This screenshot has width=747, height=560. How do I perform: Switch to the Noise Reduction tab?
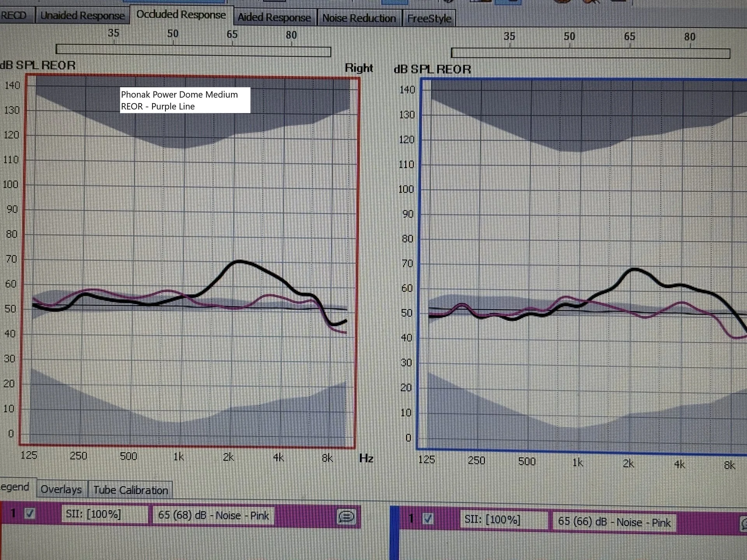(x=359, y=18)
